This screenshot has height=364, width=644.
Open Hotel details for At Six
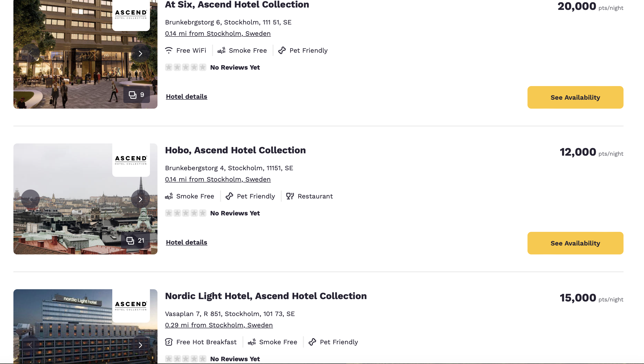point(186,96)
